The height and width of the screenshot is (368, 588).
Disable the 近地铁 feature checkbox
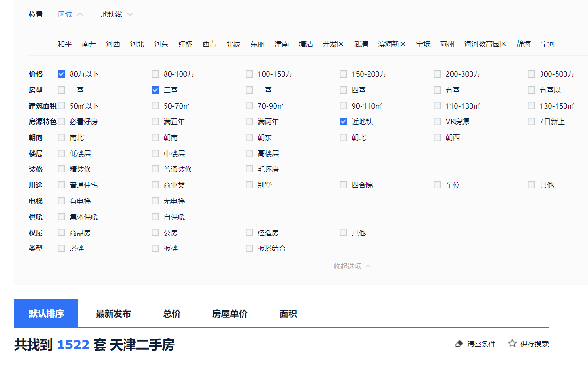click(x=343, y=122)
